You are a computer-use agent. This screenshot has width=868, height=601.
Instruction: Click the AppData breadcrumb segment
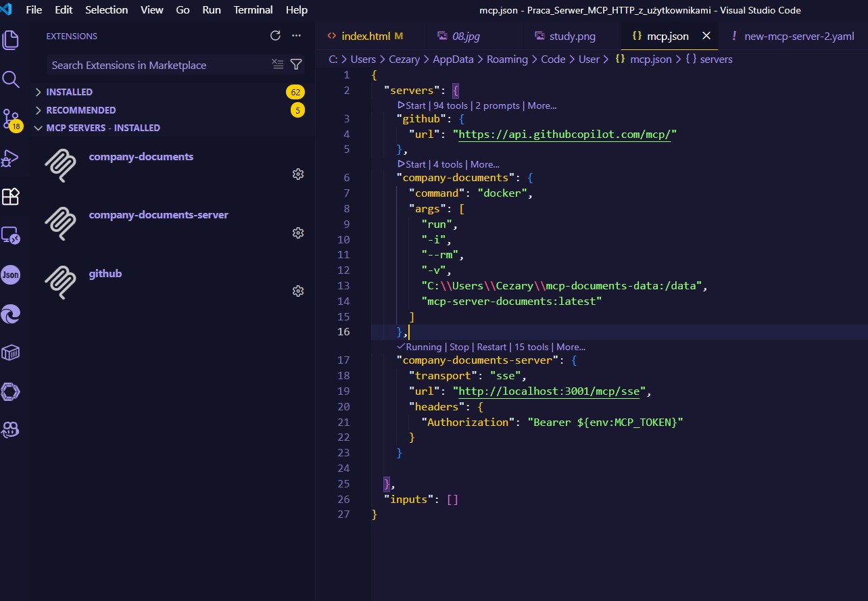coord(453,59)
